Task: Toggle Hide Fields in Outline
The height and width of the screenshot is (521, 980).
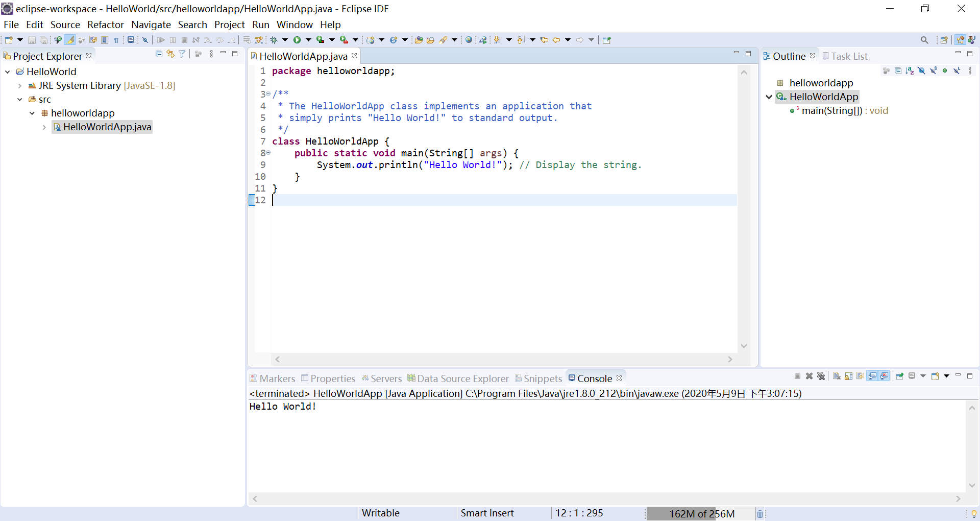Action: 921,71
